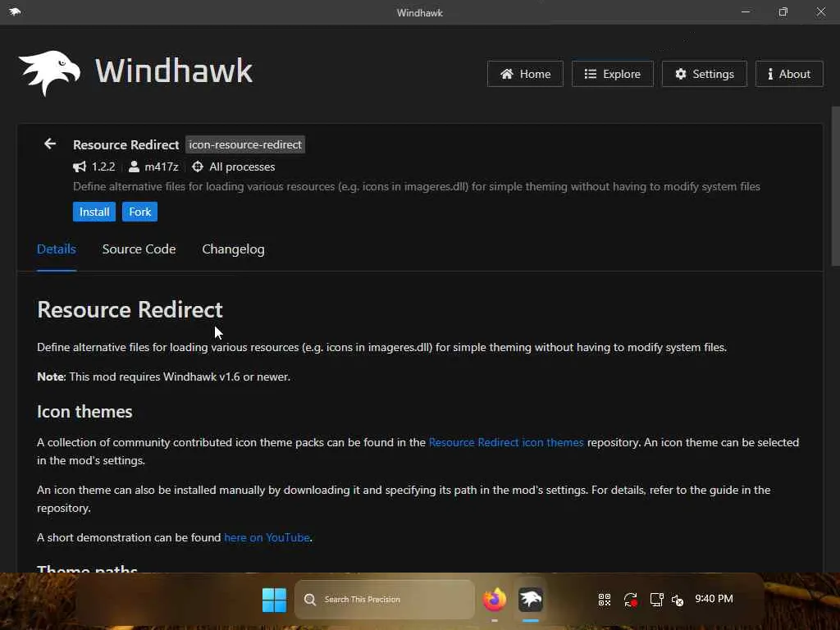Open the Windows Start menu
Screen dimensions: 840x630
click(274, 600)
